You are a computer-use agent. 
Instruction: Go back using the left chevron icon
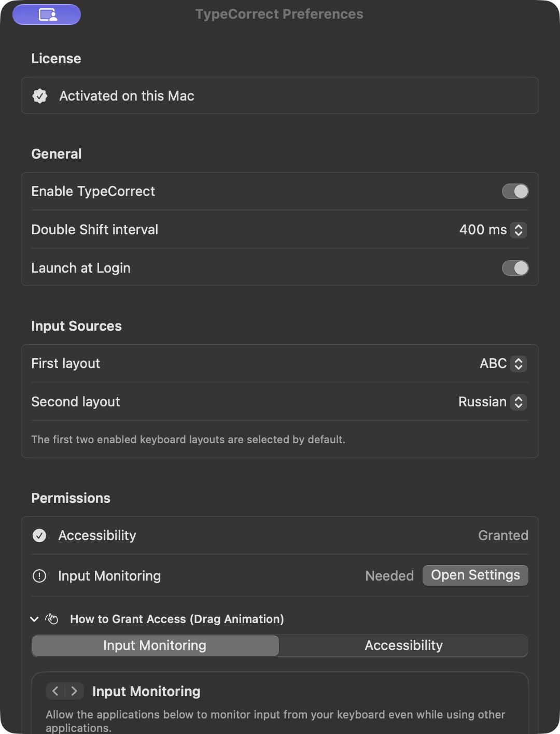(55, 691)
